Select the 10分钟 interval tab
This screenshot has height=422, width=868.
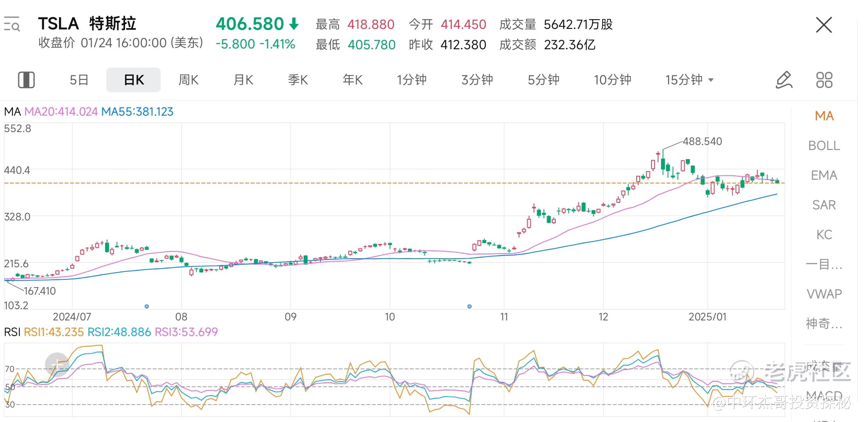click(612, 80)
